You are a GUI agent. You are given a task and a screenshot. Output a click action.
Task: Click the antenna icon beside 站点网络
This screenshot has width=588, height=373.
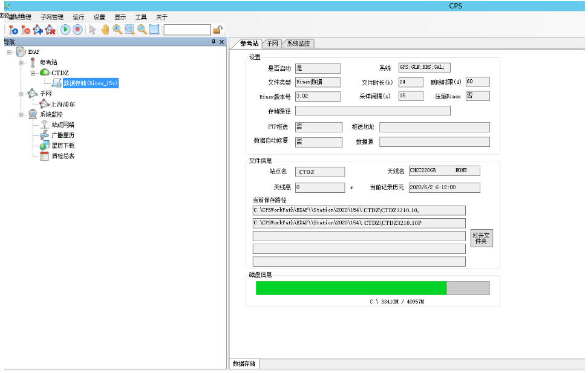(45, 125)
